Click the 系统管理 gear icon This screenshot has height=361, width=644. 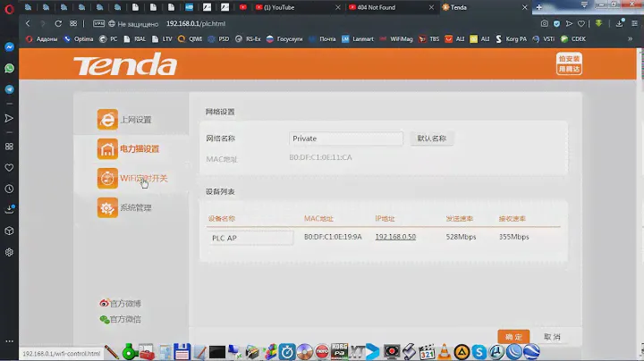tap(107, 207)
